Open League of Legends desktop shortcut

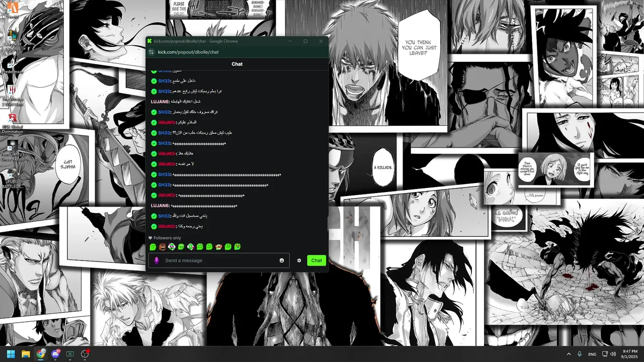point(12,39)
